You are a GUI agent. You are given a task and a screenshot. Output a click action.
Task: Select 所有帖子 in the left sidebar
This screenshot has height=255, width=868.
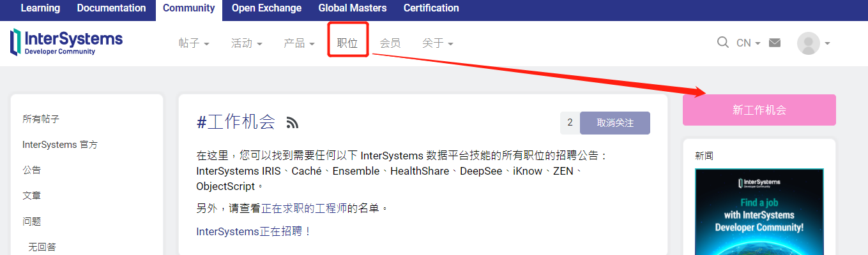[41, 119]
